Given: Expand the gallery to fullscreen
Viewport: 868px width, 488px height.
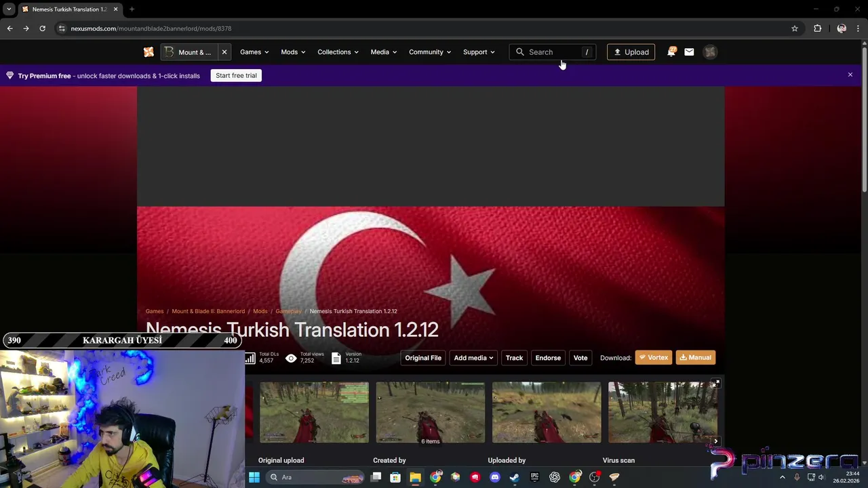Looking at the screenshot, I should pyautogui.click(x=715, y=384).
